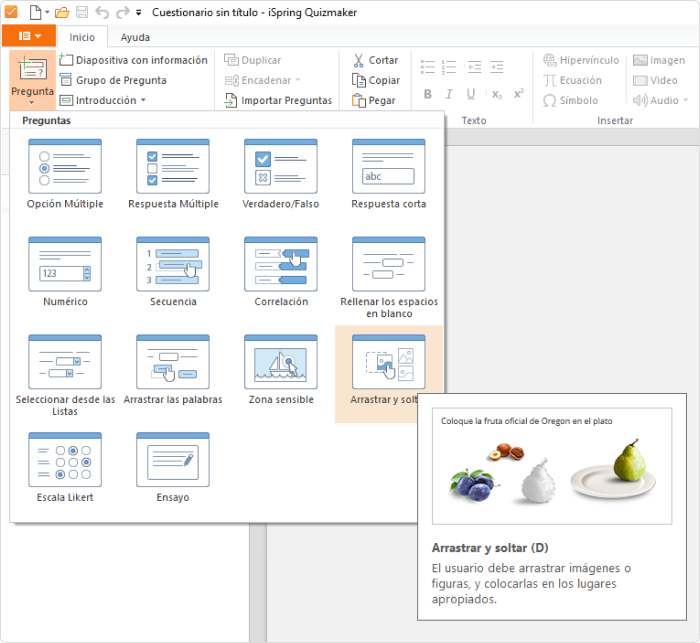The image size is (700, 643).
Task: Toggle italic text formatting
Action: (x=449, y=94)
